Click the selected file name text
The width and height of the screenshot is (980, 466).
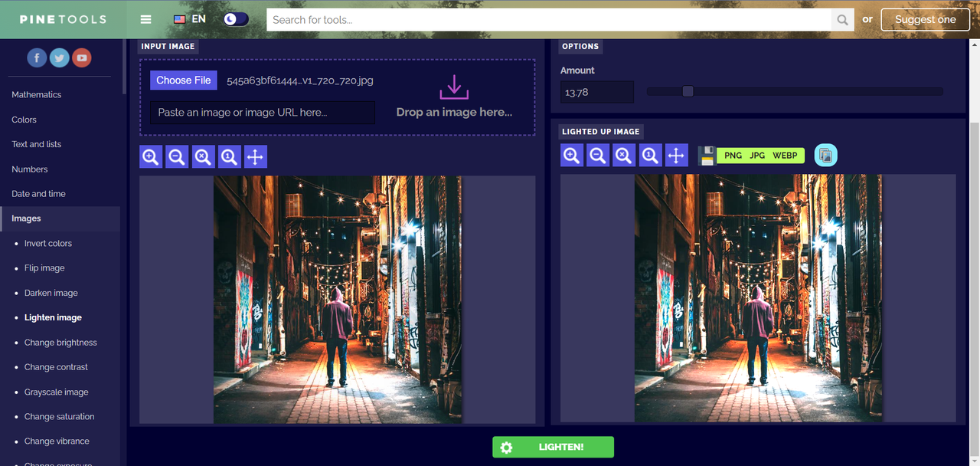[300, 80]
